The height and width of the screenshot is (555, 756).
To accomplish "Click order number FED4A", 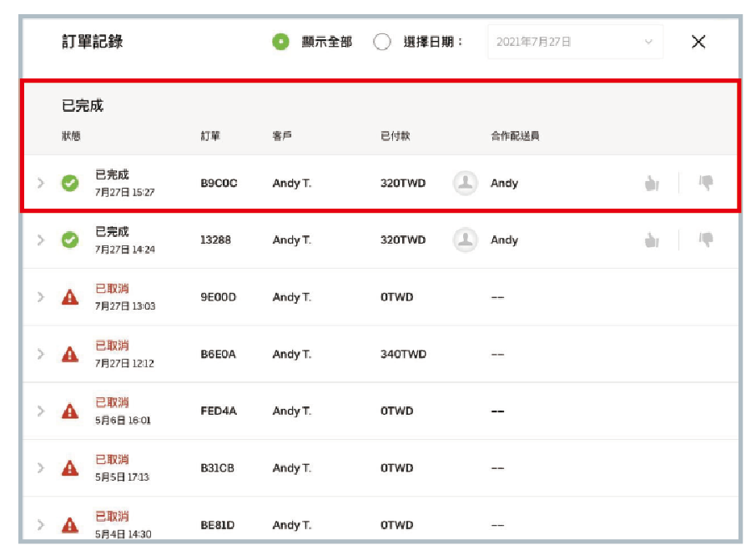I will point(219,411).
